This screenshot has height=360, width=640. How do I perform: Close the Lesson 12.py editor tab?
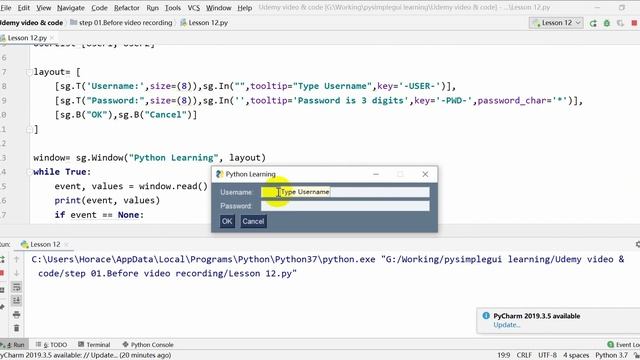[x=52, y=38]
